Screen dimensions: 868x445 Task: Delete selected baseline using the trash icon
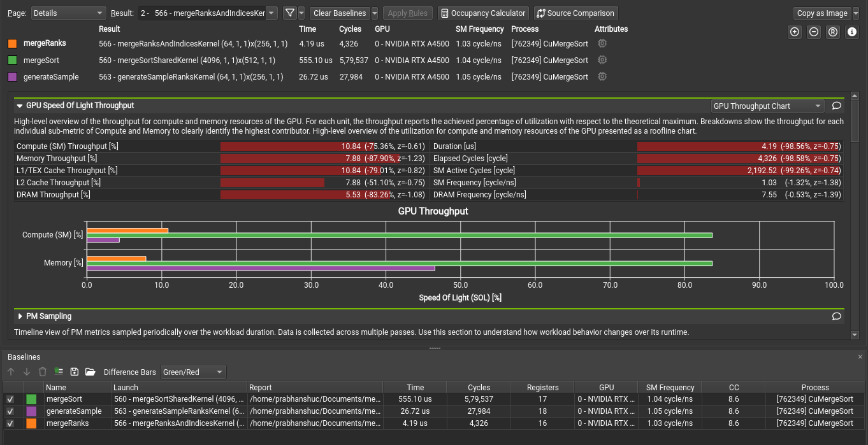pos(42,372)
